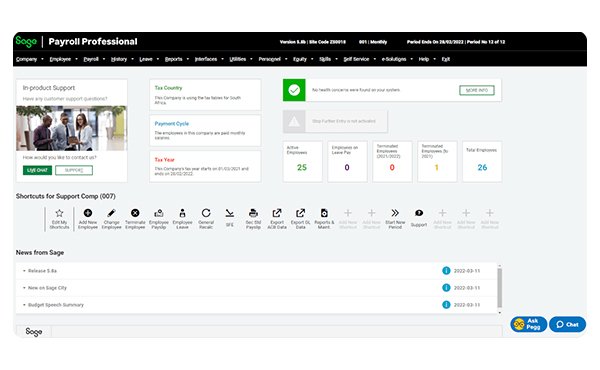Select the Terminate Employee shortcut icon
The image size is (600, 370).
[x=135, y=213]
